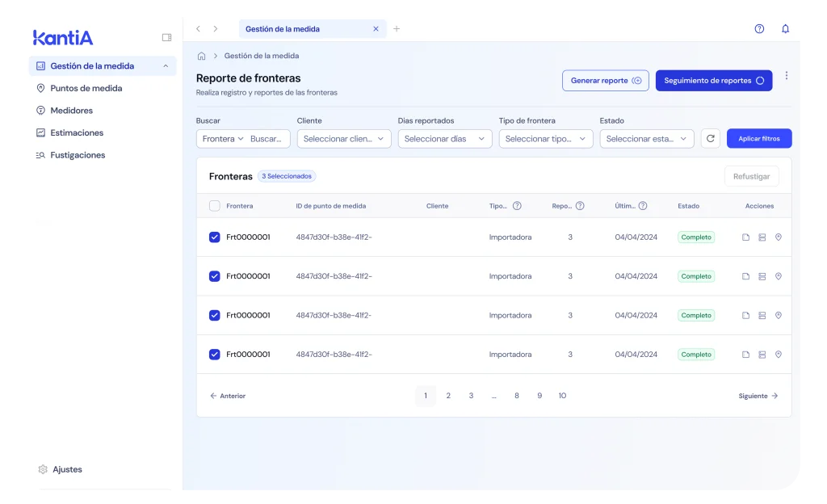The width and height of the screenshot is (827, 504).
Task: Click the Generar reporte button
Action: tap(605, 81)
